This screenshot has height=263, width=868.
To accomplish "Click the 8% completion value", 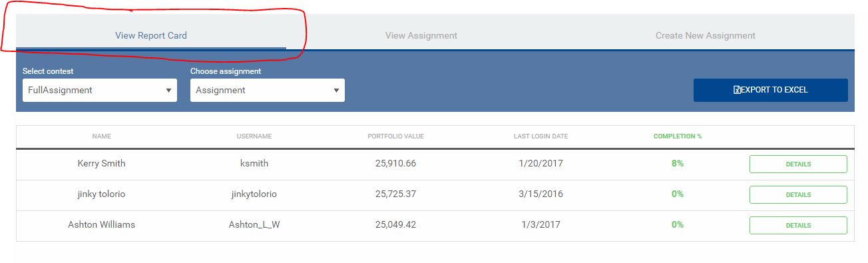I will [x=678, y=164].
